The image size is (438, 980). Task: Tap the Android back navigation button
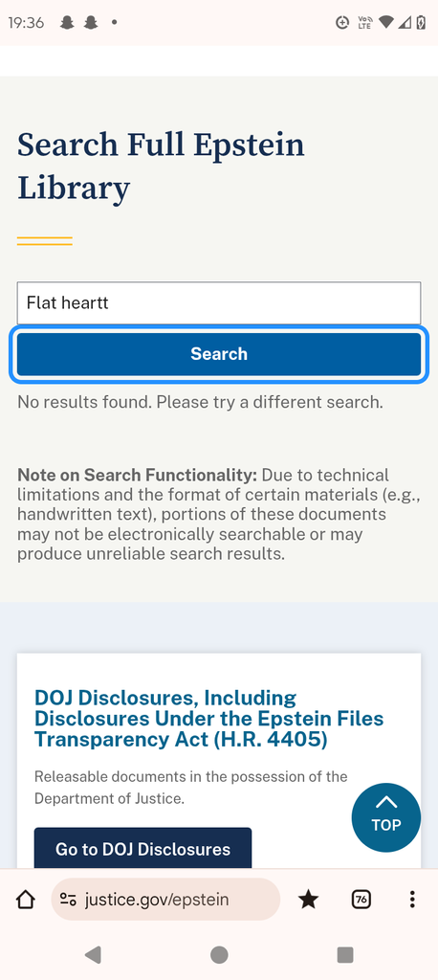(93, 954)
